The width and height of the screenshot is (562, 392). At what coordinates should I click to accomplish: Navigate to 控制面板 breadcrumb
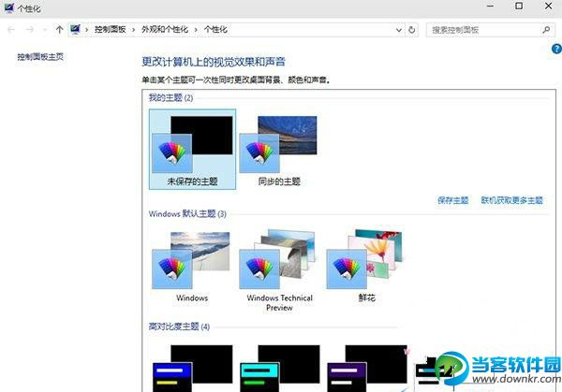pyautogui.click(x=110, y=29)
